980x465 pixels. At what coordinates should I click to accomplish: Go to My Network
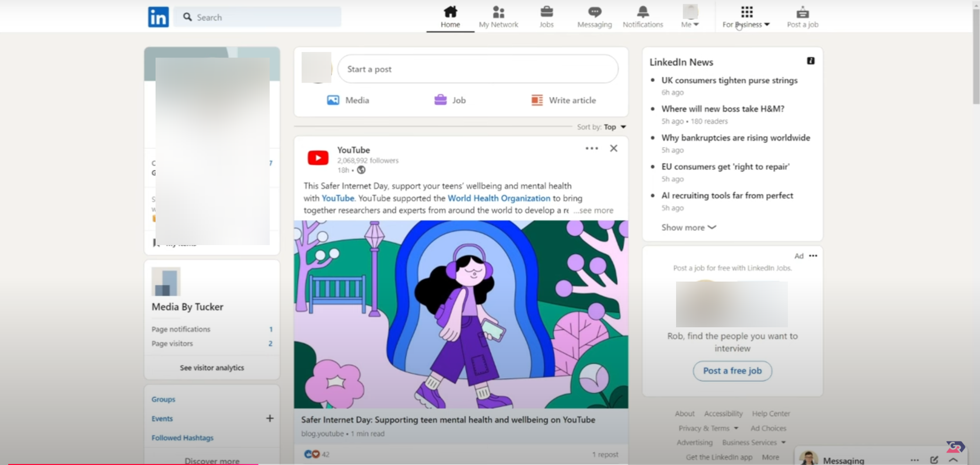coord(498,17)
